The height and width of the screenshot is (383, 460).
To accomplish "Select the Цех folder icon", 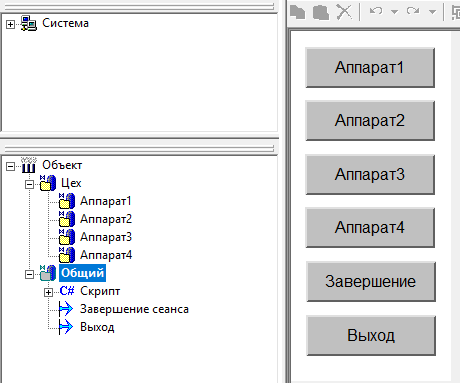I will (48, 183).
